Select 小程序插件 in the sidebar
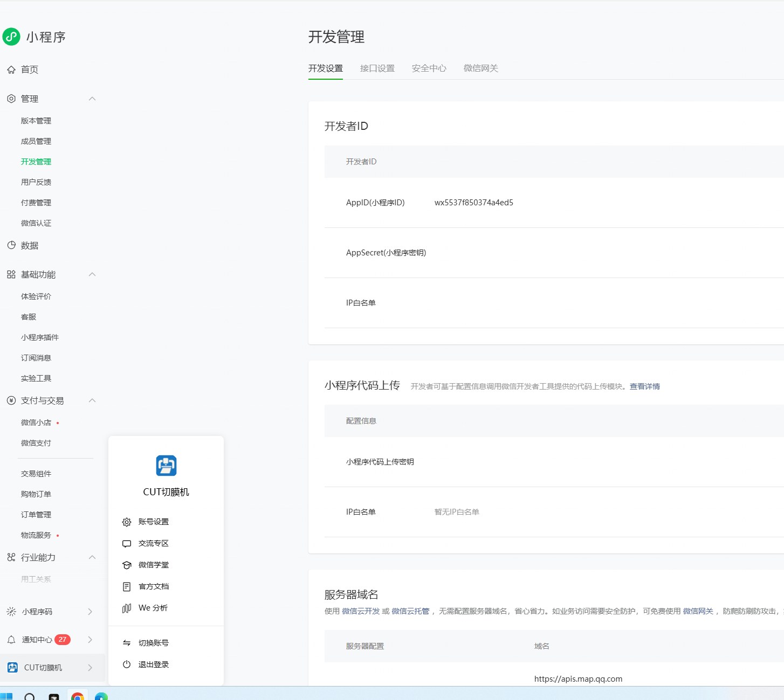Viewport: 784px width, 700px height. [40, 337]
